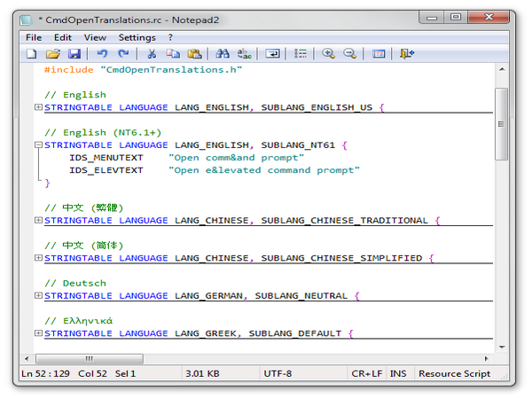This screenshot has height=399, width=532.
Task: Click the vertical scrollbar up arrow
Action: pyautogui.click(x=502, y=69)
